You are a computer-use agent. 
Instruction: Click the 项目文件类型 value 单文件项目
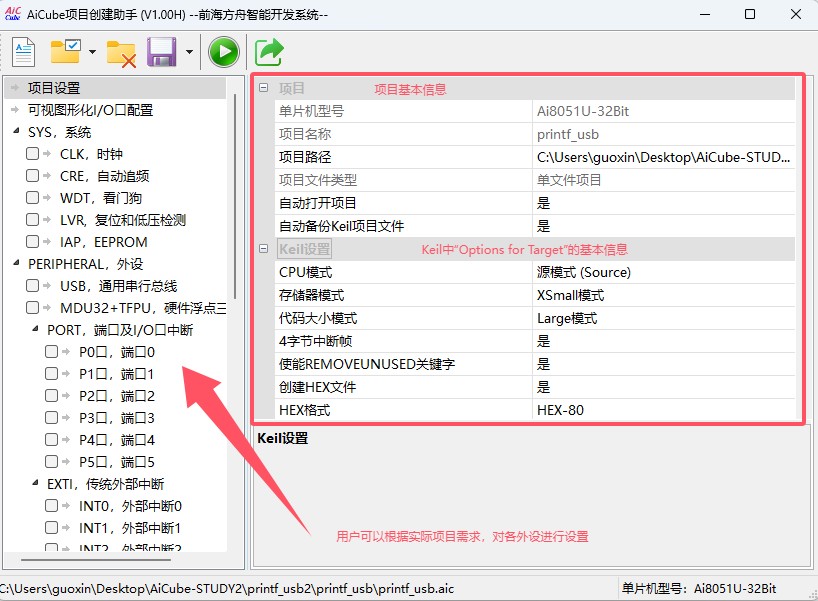[x=664, y=180]
